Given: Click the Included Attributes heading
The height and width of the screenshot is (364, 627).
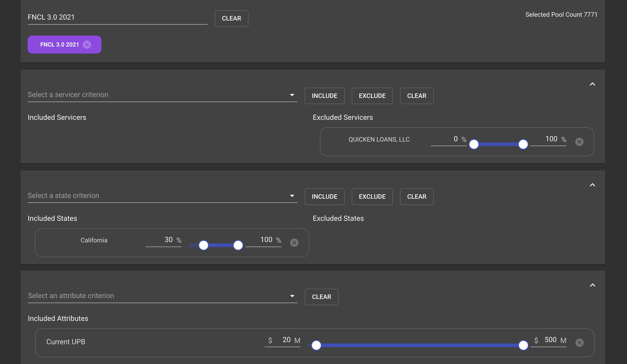Looking at the screenshot, I should click(58, 319).
